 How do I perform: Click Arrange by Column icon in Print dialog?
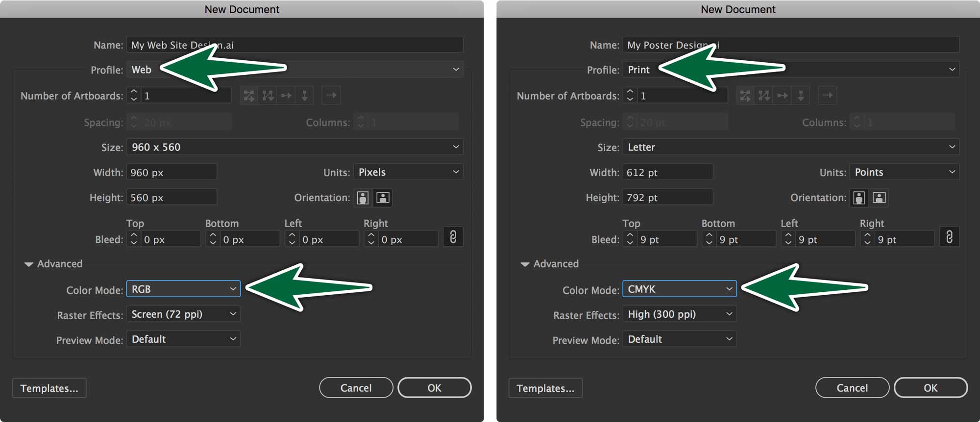[801, 95]
